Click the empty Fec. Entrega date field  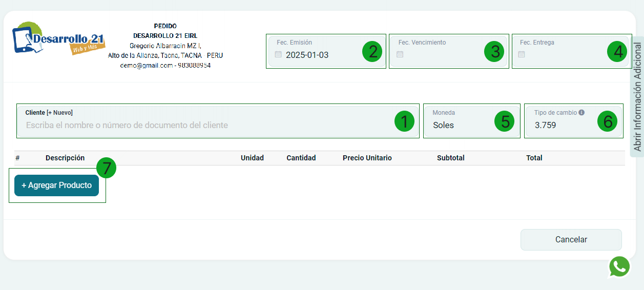click(x=561, y=54)
